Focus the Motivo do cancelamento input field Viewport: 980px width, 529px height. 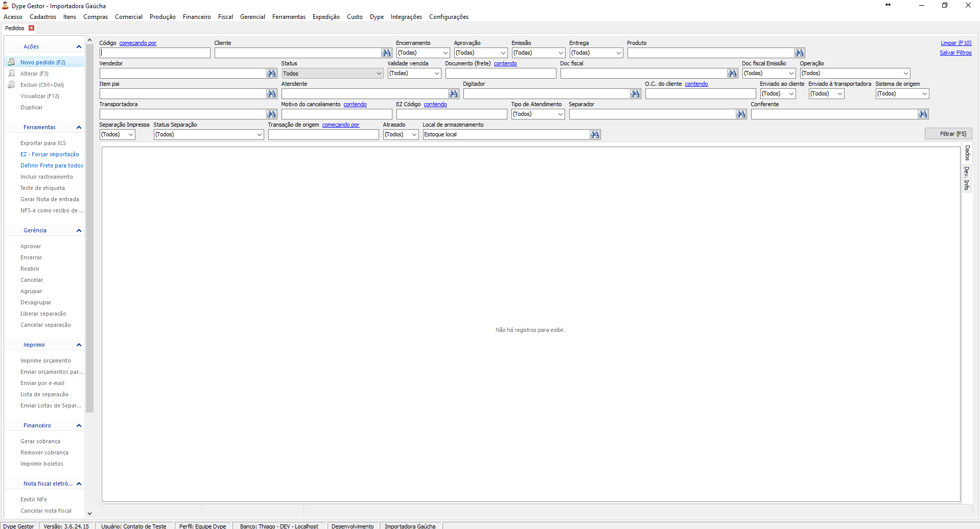[x=337, y=114]
